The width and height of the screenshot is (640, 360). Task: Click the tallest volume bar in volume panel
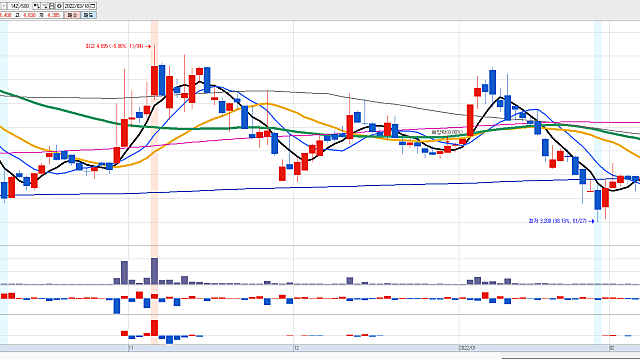(154, 271)
